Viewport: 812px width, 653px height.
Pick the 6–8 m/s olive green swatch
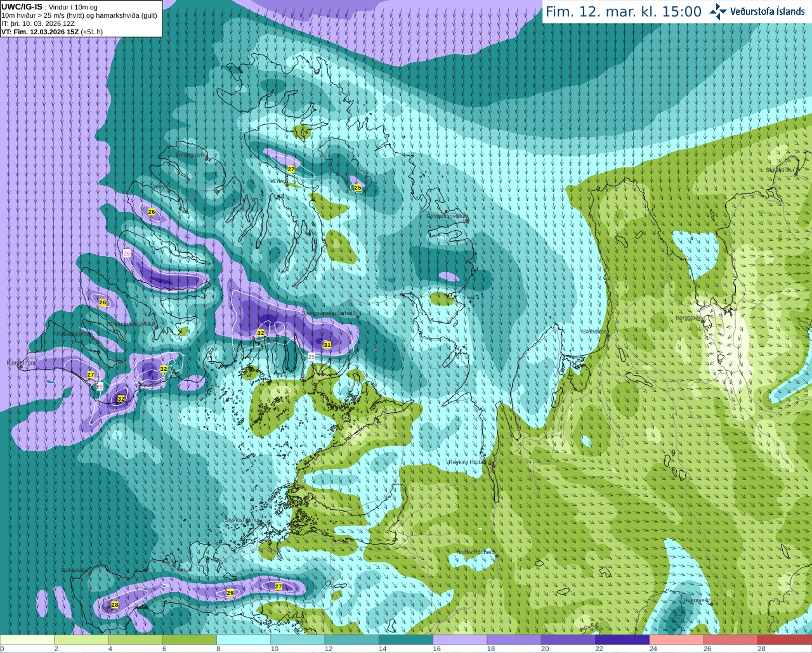point(190,639)
